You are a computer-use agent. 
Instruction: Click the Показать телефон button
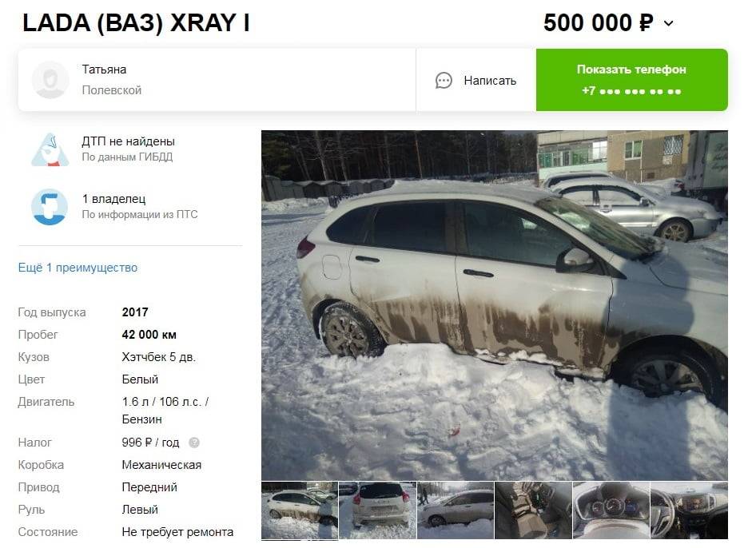click(x=631, y=80)
